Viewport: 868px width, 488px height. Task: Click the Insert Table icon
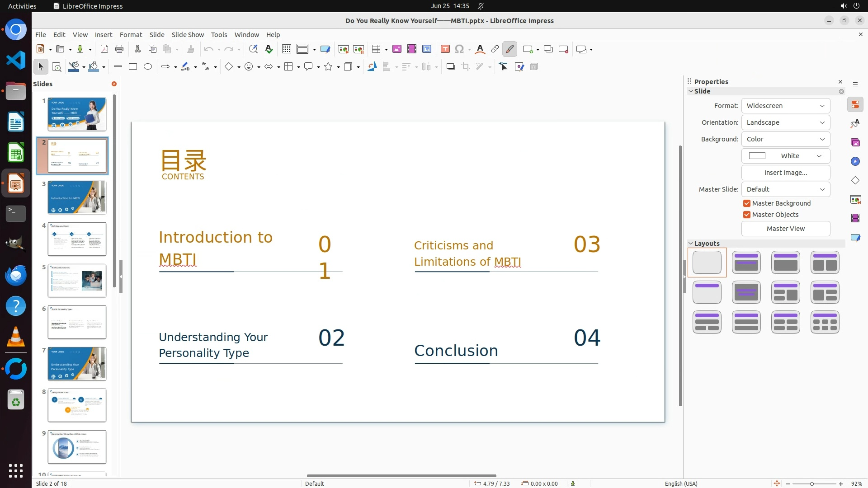(376, 49)
